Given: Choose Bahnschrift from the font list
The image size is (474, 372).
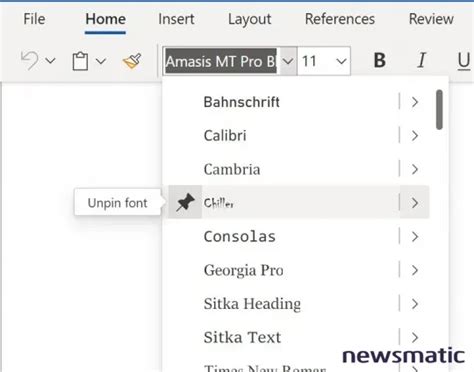Looking at the screenshot, I should click(242, 102).
